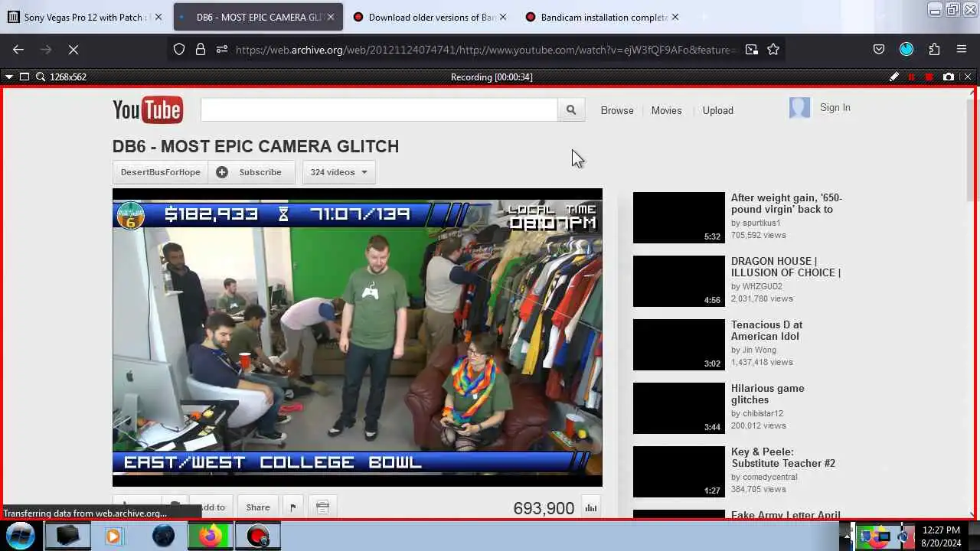Click the browser URL address field

click(484, 49)
